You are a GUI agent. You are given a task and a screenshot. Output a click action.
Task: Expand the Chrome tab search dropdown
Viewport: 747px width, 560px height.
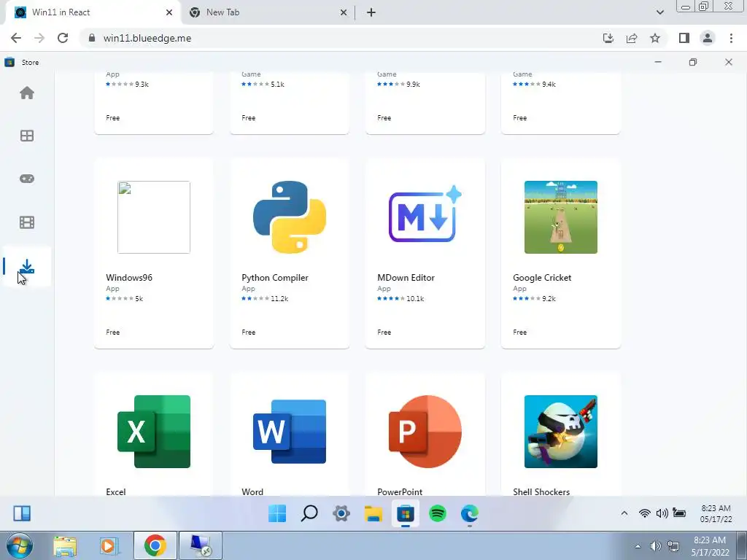coord(659,12)
